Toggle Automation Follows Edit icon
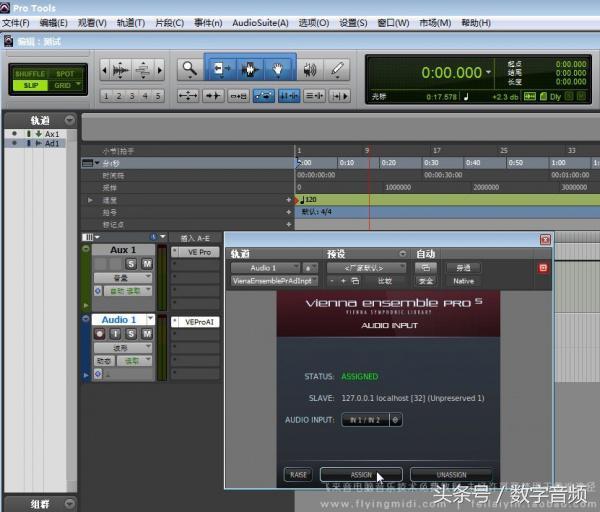The width and height of the screenshot is (600, 512). coord(264,96)
